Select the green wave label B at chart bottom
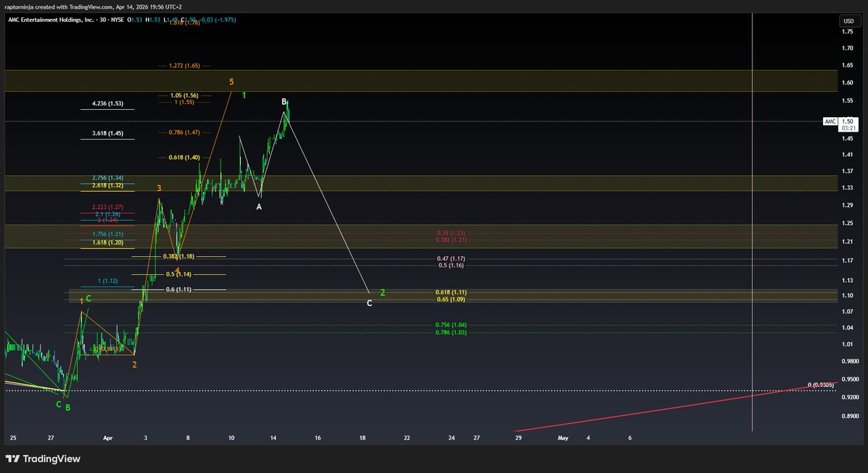Viewport: 868px width, 473px height. coord(68,408)
